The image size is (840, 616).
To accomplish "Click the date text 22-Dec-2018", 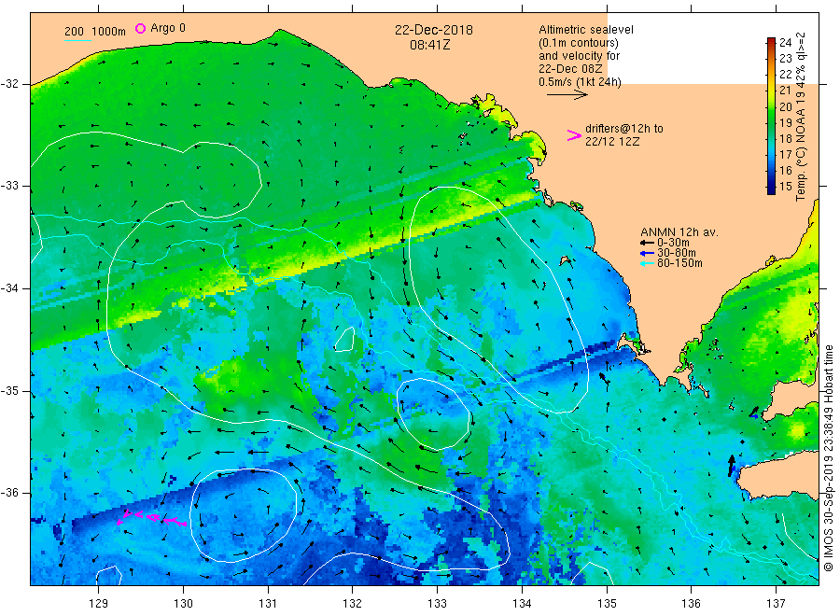I will (x=434, y=30).
